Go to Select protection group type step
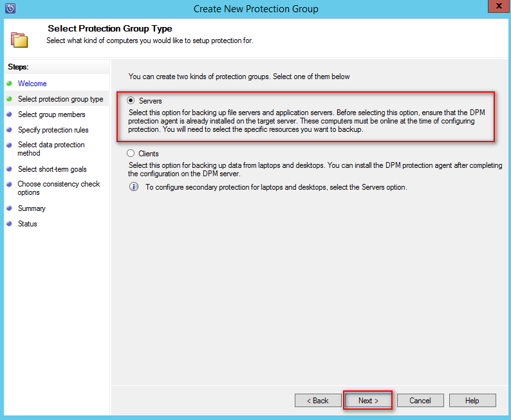Image resolution: width=511 pixels, height=420 pixels. (60, 99)
